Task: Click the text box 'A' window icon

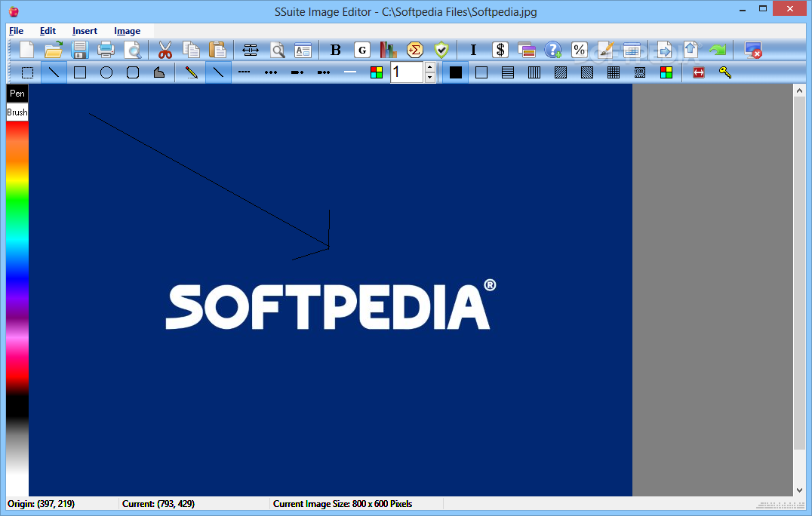Action: pyautogui.click(x=303, y=51)
